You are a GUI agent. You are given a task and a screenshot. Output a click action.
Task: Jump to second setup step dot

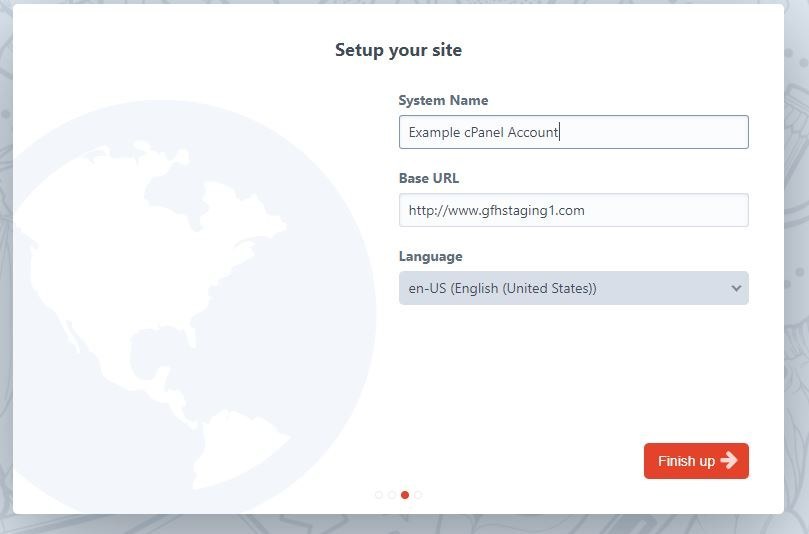[391, 494]
